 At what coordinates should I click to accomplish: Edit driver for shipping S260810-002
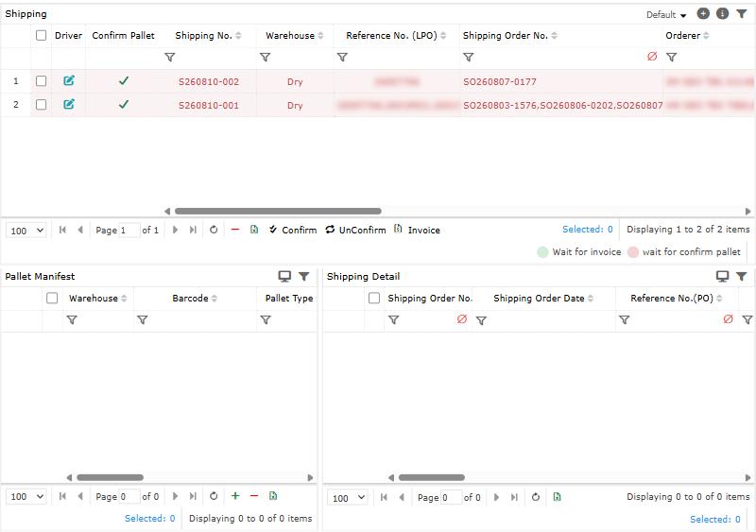[x=69, y=80]
